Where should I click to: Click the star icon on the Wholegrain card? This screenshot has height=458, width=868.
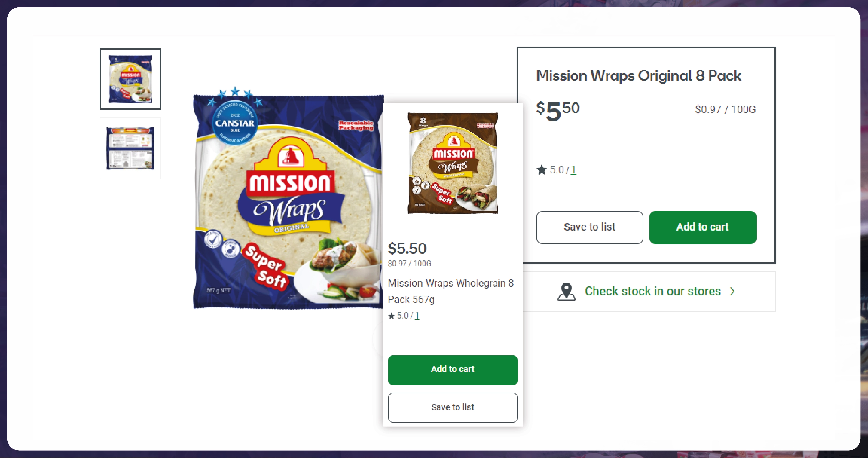392,316
